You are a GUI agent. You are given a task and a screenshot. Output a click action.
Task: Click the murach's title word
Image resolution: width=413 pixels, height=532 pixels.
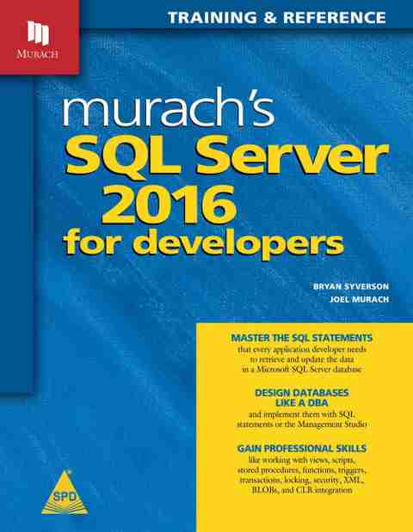[x=169, y=107]
